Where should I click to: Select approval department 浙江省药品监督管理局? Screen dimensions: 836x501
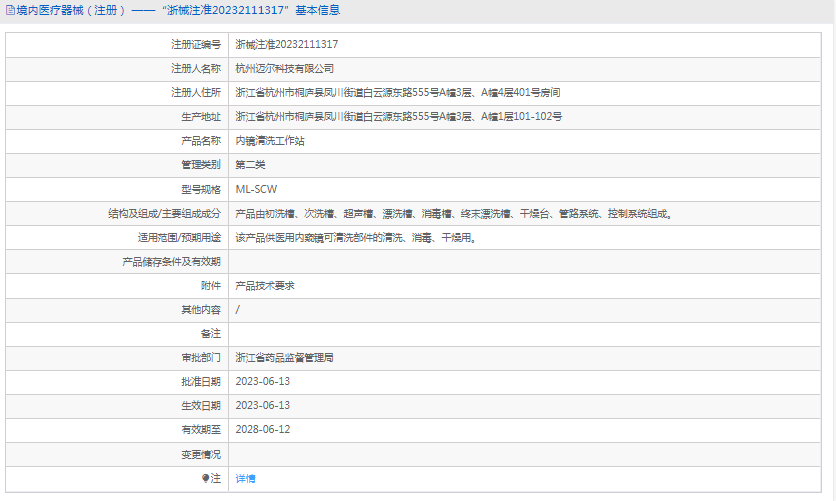click(x=285, y=358)
